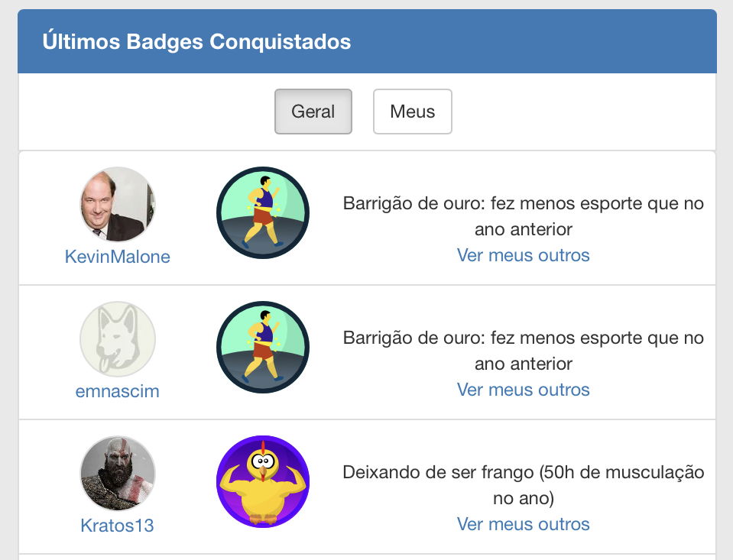Open Kratos13's avatar picture
This screenshot has width=733, height=560.
tap(118, 473)
